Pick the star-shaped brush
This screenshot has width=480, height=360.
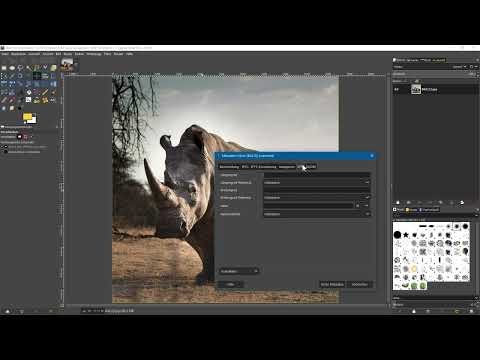point(406,235)
